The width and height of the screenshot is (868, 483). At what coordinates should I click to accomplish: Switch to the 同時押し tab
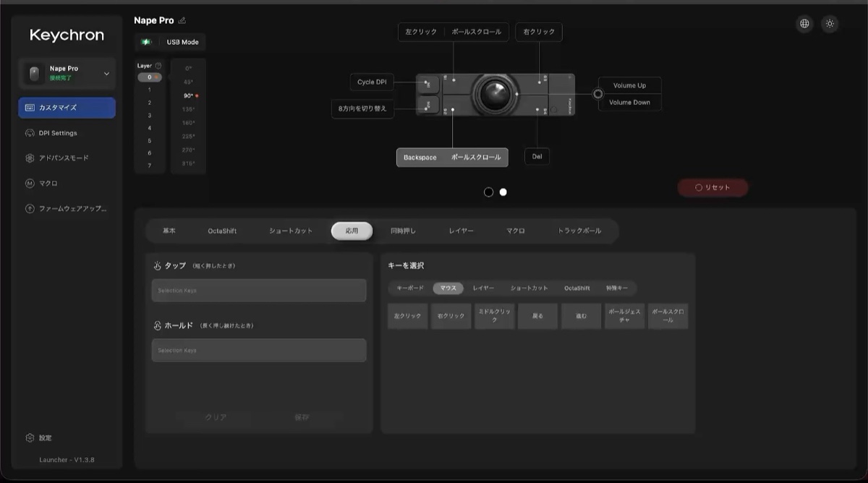tap(404, 231)
